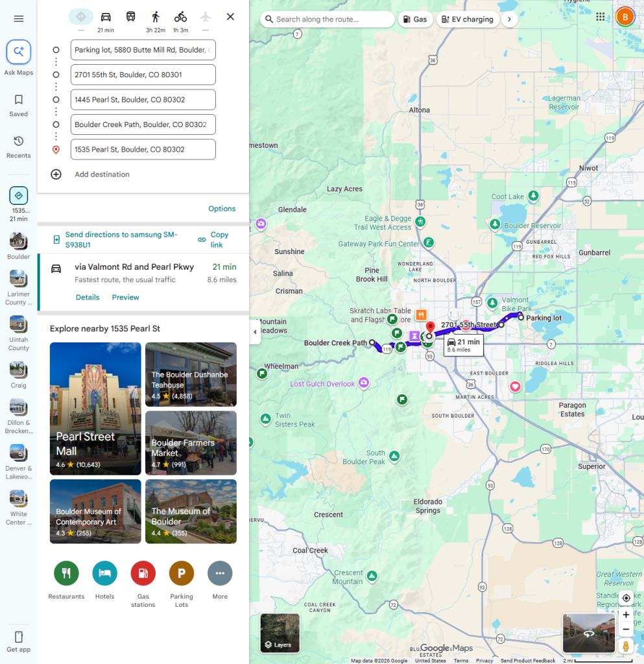Image resolution: width=644 pixels, height=664 pixels.
Task: Switch to driving mode (21 min)
Action: 106,17
